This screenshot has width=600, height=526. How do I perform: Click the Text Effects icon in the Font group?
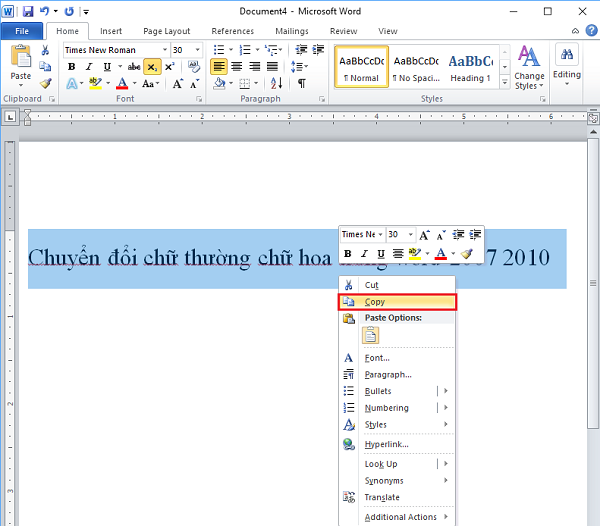pos(72,84)
